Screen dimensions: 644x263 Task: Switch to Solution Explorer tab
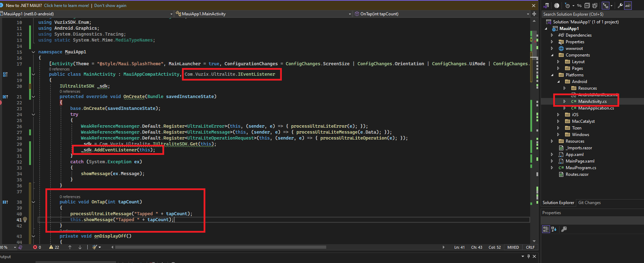558,203
